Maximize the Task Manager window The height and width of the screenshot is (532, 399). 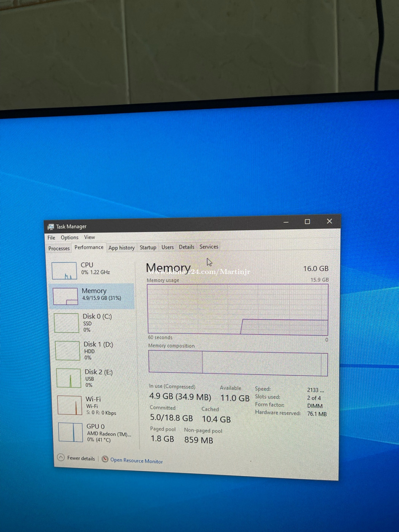[x=307, y=222]
